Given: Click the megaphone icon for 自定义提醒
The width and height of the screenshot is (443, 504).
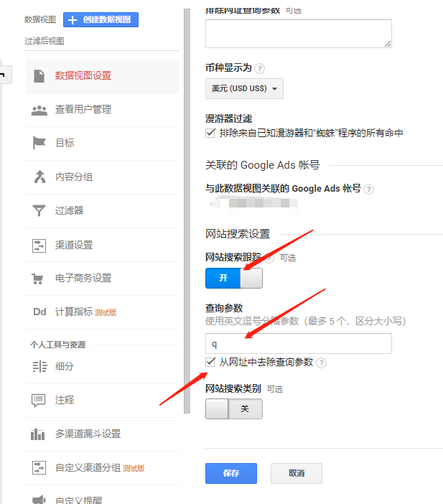Looking at the screenshot, I should coord(39,499).
